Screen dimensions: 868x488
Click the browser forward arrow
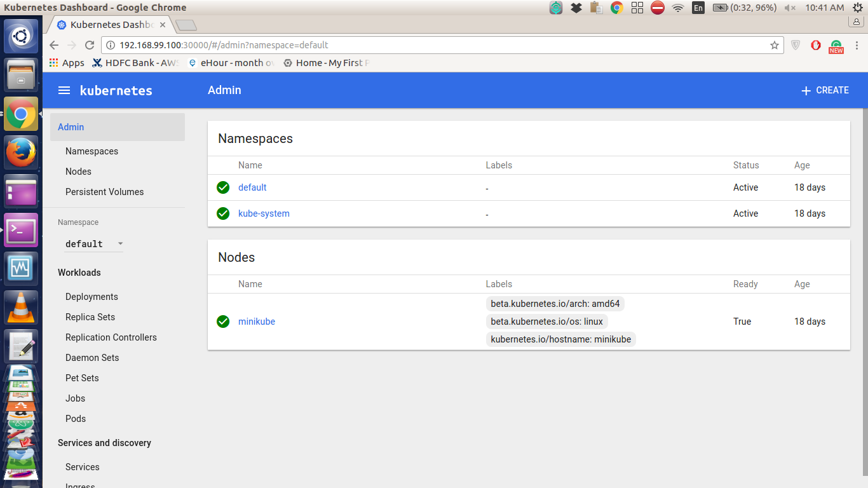pyautogui.click(x=72, y=45)
